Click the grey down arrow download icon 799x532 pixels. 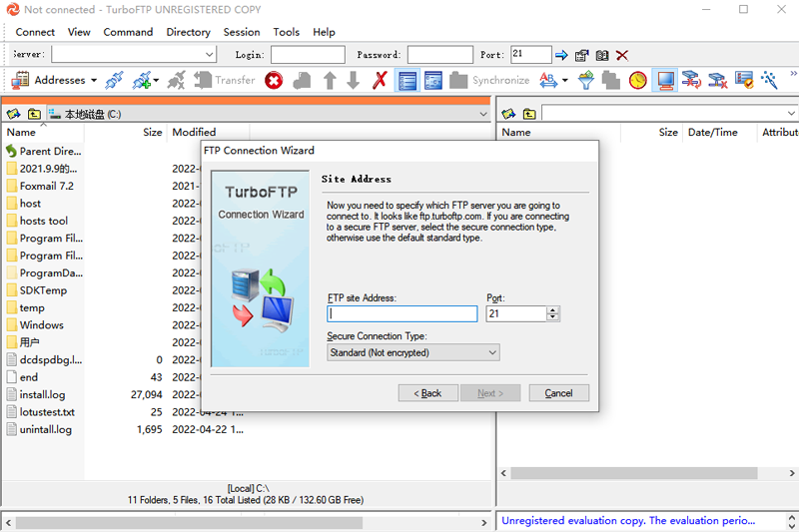tap(354, 81)
